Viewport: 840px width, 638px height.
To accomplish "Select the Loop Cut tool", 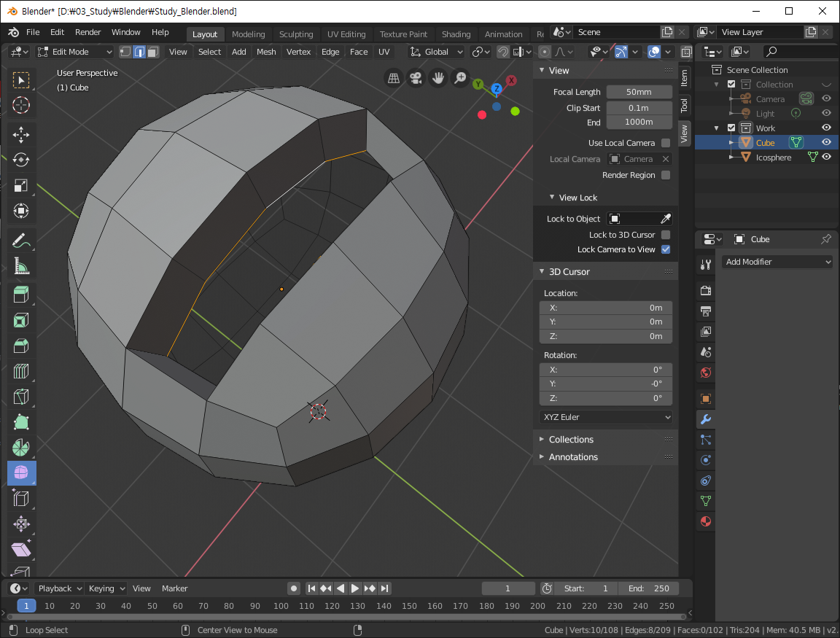I will point(21,370).
